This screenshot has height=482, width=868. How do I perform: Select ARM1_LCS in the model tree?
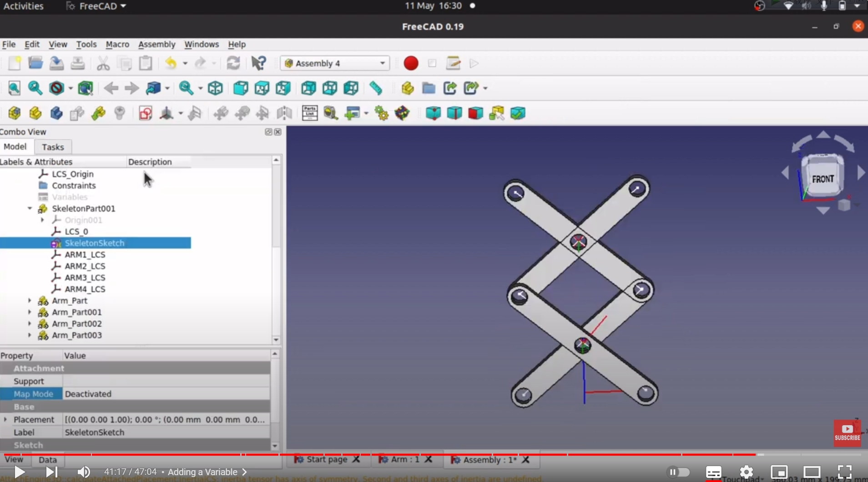pyautogui.click(x=85, y=255)
